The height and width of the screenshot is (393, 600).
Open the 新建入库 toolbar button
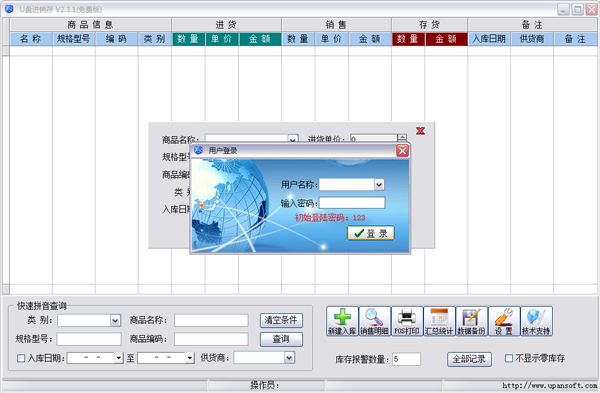tap(342, 321)
